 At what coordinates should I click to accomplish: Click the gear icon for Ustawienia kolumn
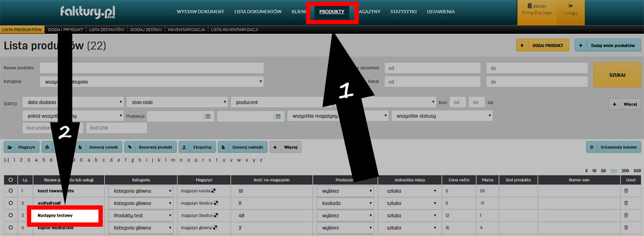pyautogui.click(x=591, y=147)
